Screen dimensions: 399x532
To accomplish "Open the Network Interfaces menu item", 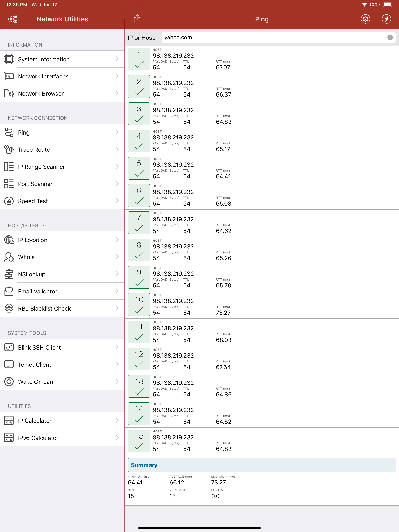I will click(x=43, y=77).
